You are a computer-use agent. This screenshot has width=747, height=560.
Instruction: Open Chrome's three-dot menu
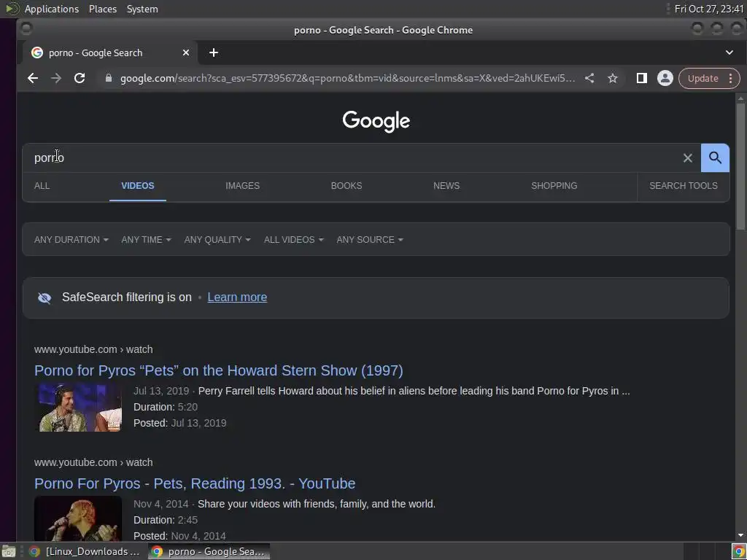click(x=731, y=78)
